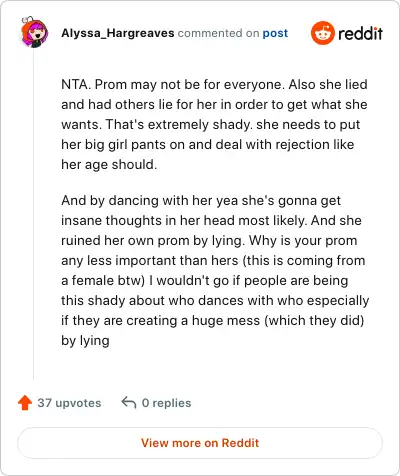The image size is (400, 476).
Task: Click the words "her age should."
Action: [x=109, y=165]
